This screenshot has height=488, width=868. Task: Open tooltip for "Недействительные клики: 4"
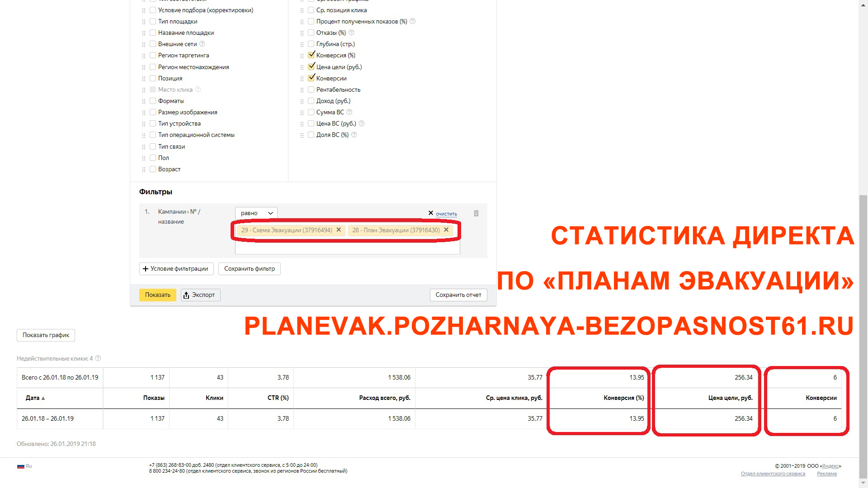[98, 358]
